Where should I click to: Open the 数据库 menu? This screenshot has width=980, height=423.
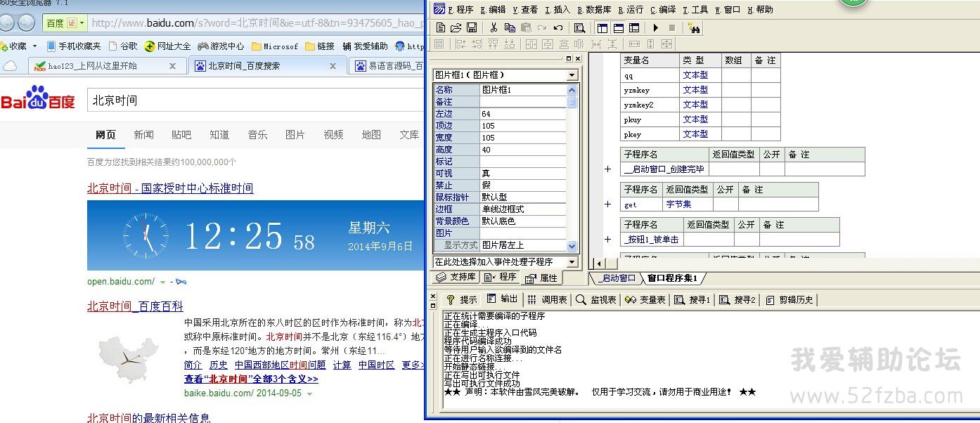pyautogui.click(x=594, y=10)
